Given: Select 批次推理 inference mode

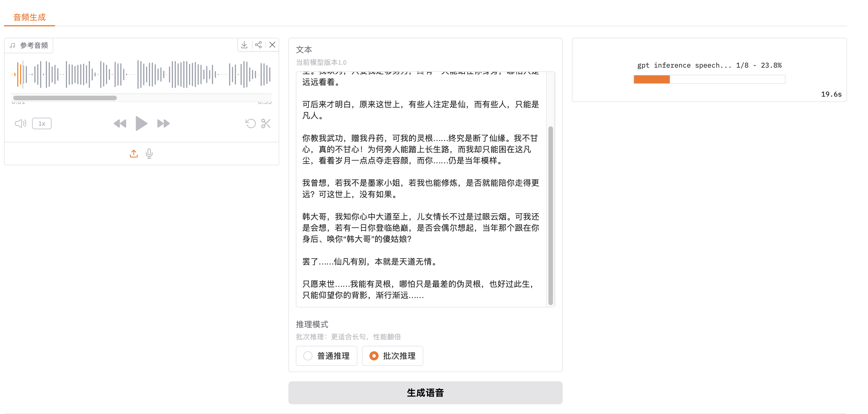Looking at the screenshot, I should pyautogui.click(x=392, y=356).
